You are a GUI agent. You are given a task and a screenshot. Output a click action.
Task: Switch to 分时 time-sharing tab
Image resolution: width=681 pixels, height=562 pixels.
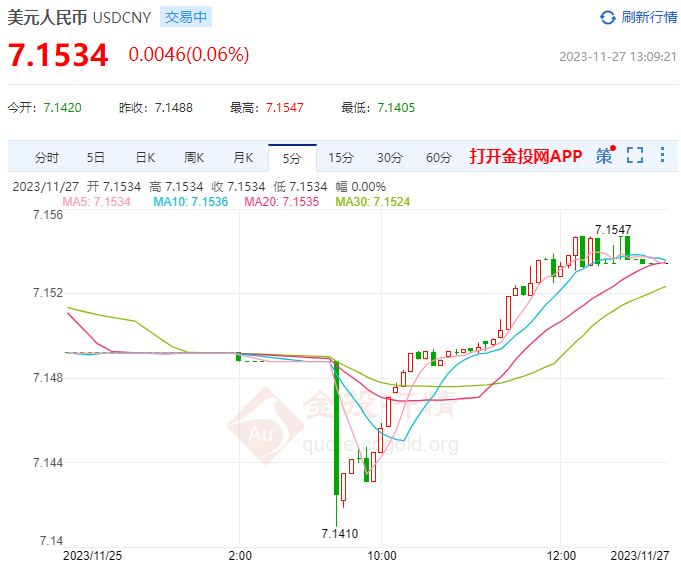pos(47,157)
